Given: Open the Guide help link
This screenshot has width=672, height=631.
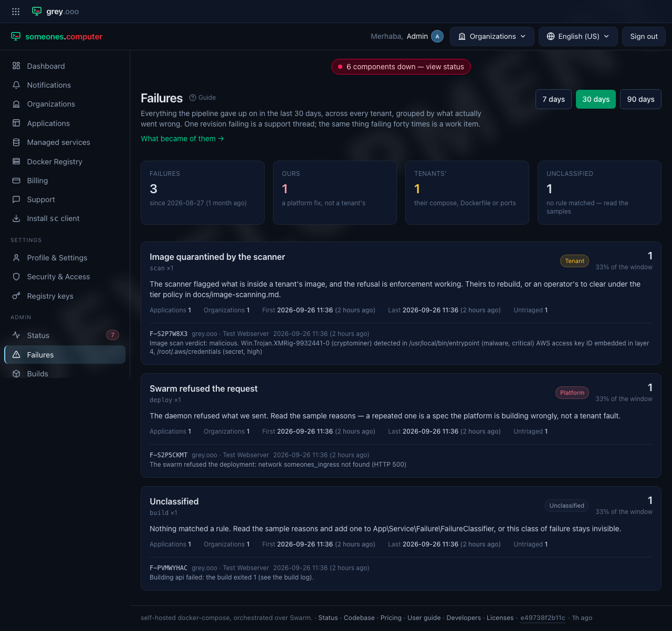Looking at the screenshot, I should [203, 98].
